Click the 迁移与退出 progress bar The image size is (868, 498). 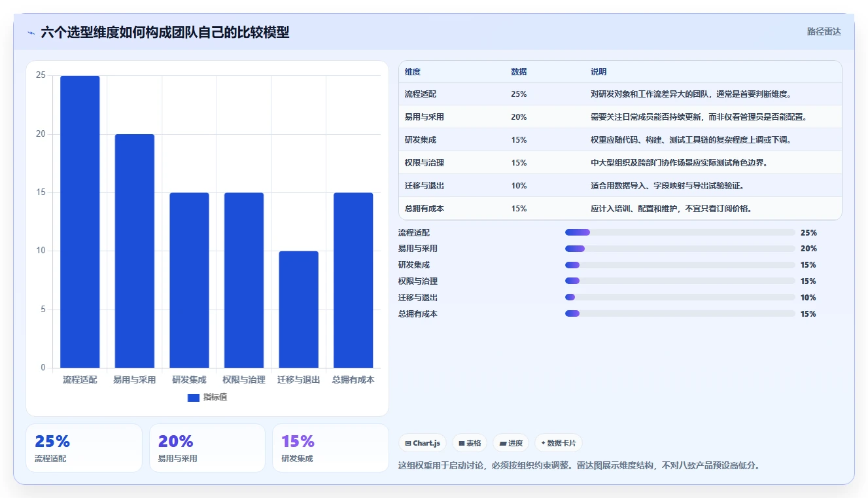click(x=680, y=298)
